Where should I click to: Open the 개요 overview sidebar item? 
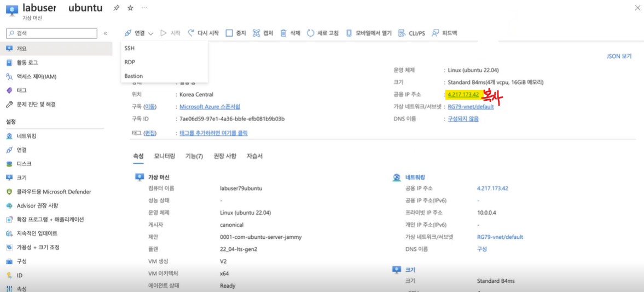coord(56,49)
